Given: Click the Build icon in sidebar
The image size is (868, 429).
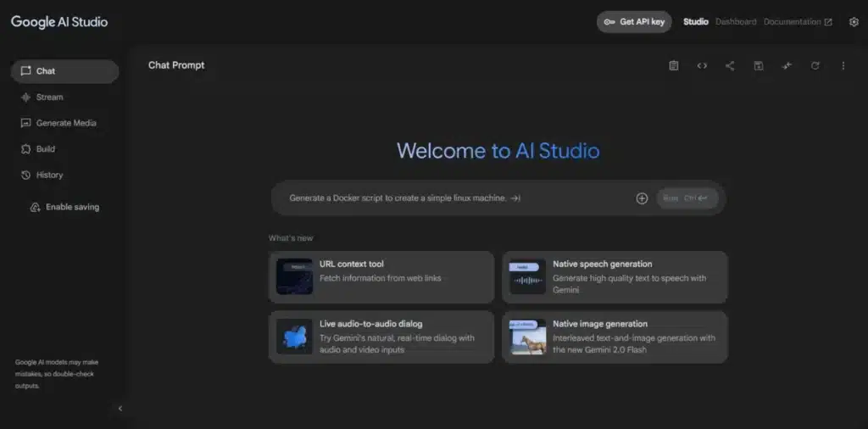Looking at the screenshot, I should pyautogui.click(x=25, y=149).
